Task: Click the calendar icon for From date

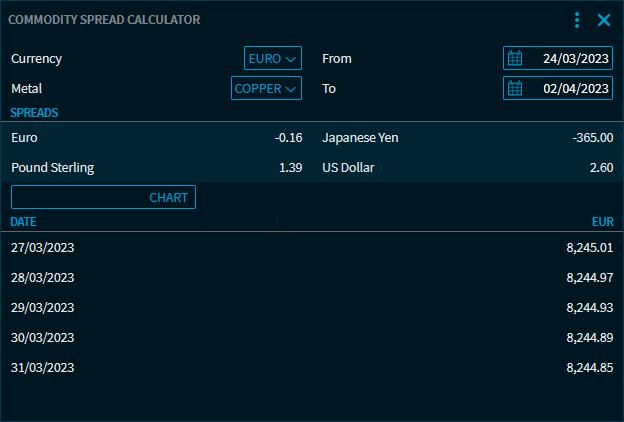Action: tap(515, 59)
